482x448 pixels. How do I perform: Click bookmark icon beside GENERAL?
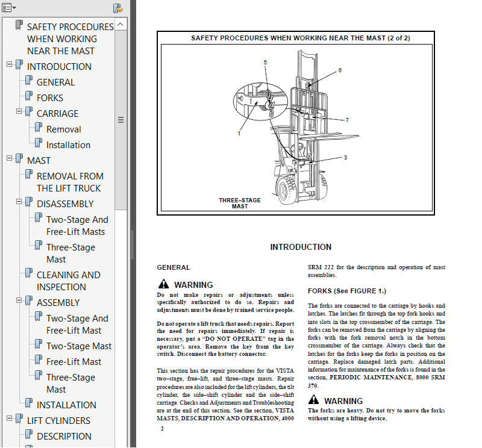28,80
